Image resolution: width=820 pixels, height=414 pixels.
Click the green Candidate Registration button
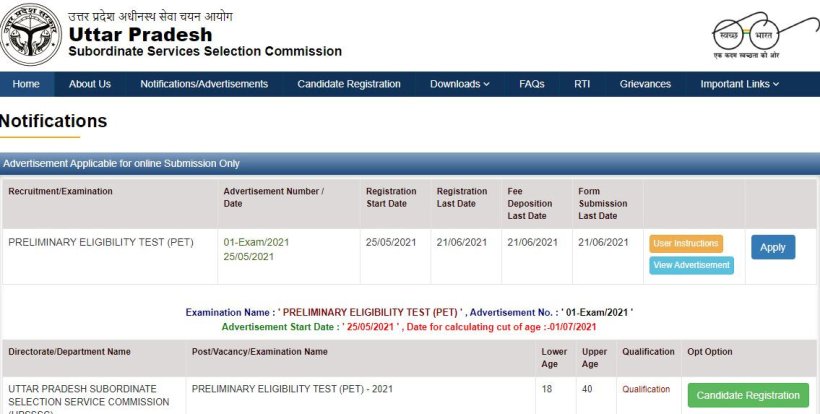coord(748,395)
